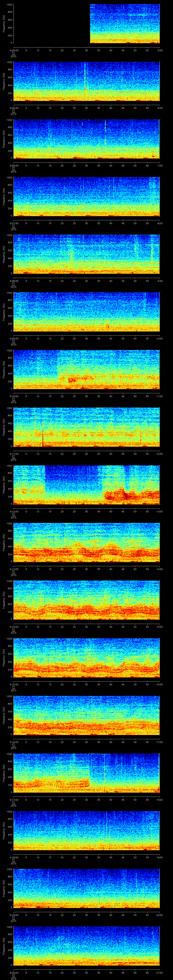Click the "9:00" end time label

coord(160,281)
